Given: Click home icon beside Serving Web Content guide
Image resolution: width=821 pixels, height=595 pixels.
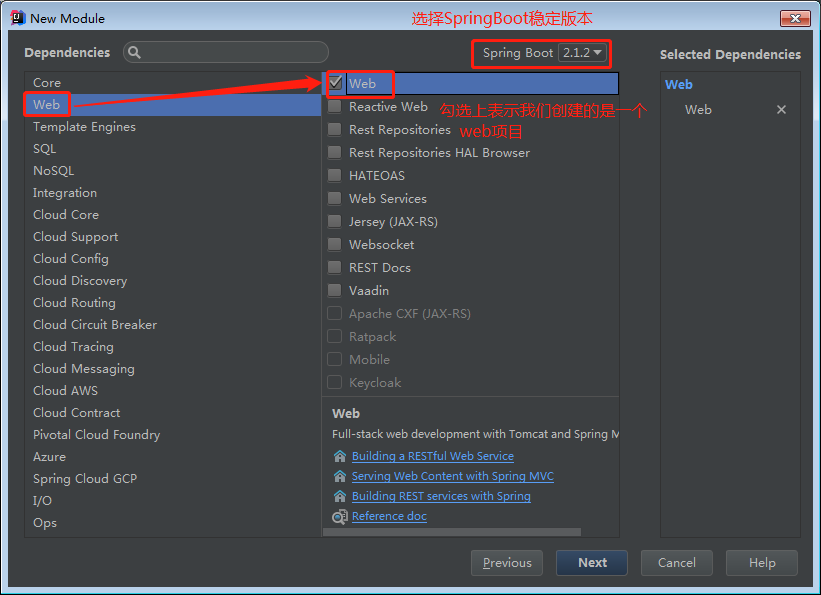Looking at the screenshot, I should 339,476.
